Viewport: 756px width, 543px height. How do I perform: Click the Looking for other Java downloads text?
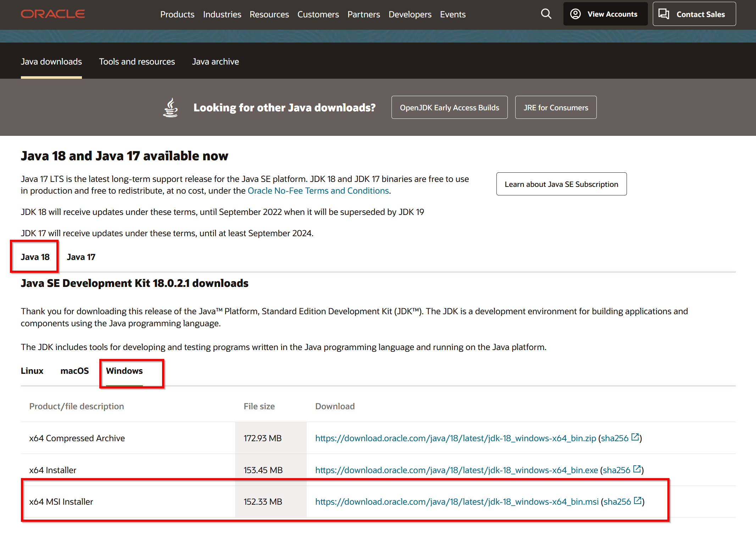[284, 107]
